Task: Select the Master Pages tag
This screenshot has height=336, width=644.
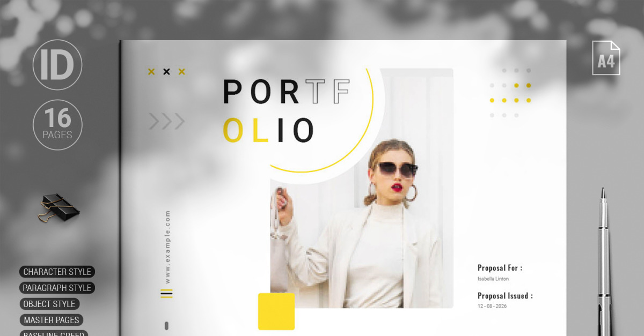Action: [52, 320]
